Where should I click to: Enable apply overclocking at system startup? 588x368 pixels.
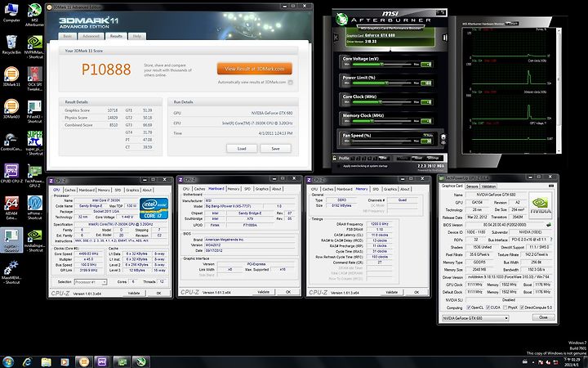click(x=339, y=166)
